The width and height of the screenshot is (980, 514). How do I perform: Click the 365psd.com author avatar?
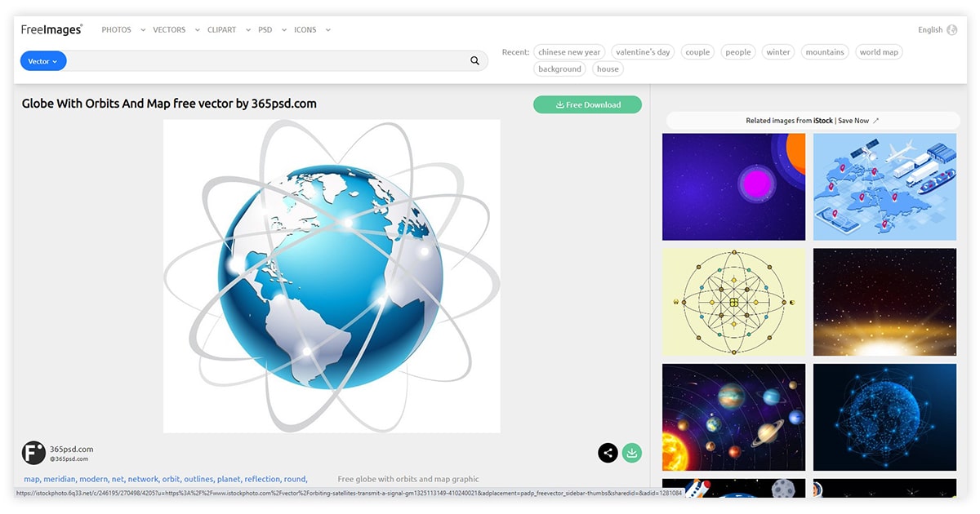tap(33, 453)
